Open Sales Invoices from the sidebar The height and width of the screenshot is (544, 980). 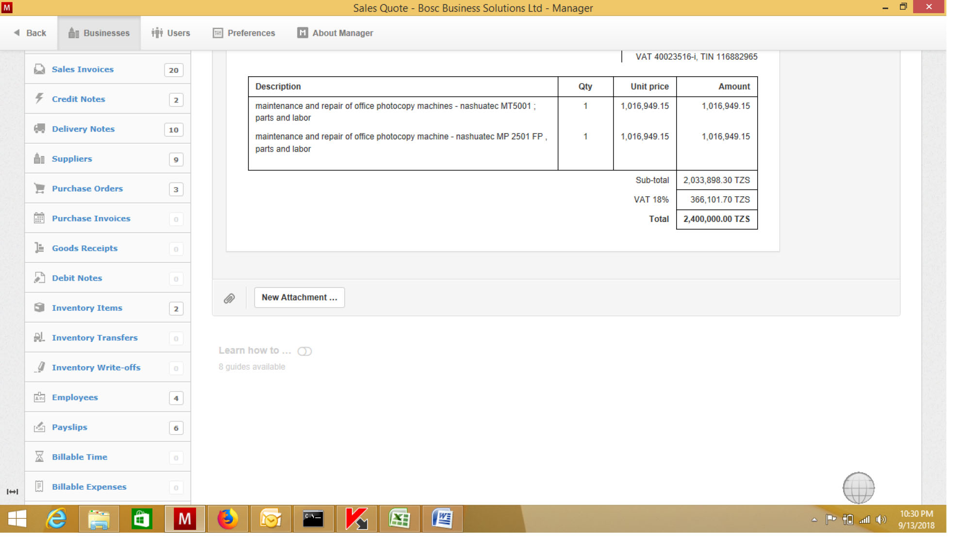[x=107, y=69]
